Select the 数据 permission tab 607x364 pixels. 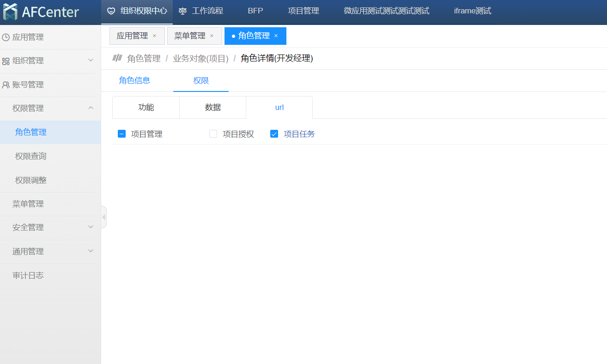tap(213, 107)
